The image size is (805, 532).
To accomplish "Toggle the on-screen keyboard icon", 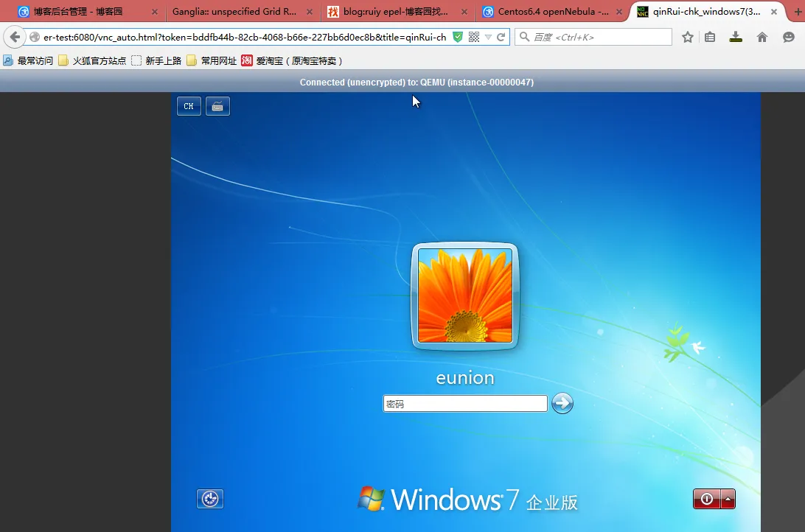I will (217, 106).
